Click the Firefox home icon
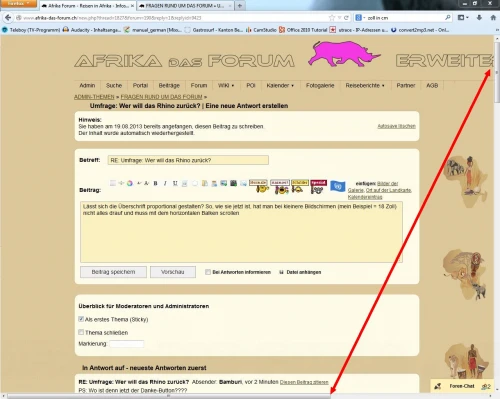Screen dimensions: 500x399 click(493, 17)
